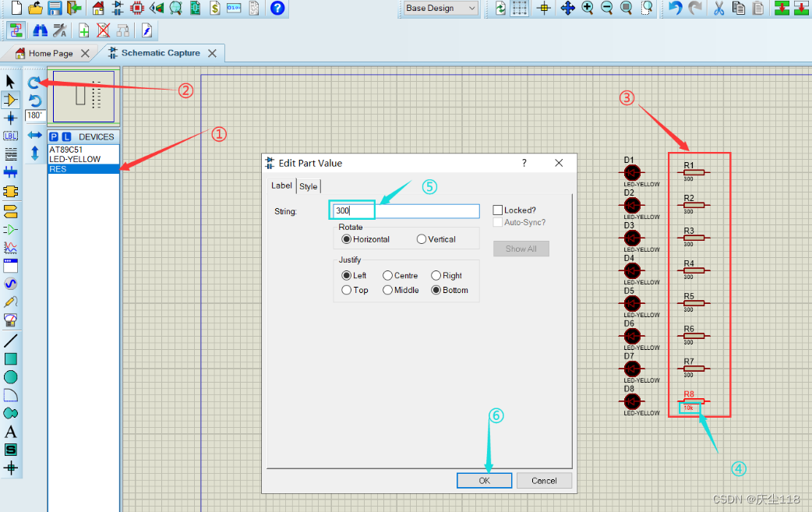Click String input field with 300
This screenshot has height=512, width=812.
(406, 210)
